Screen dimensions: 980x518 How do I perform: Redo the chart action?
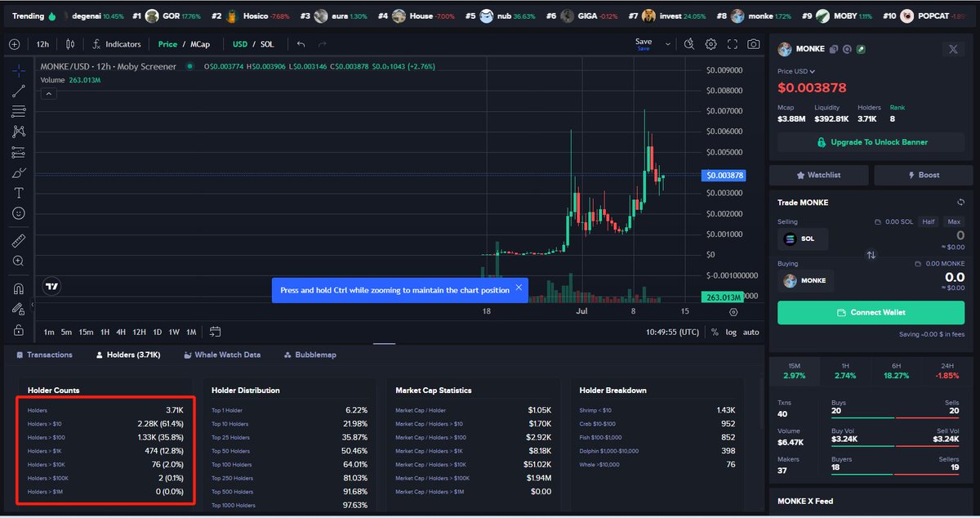322,44
